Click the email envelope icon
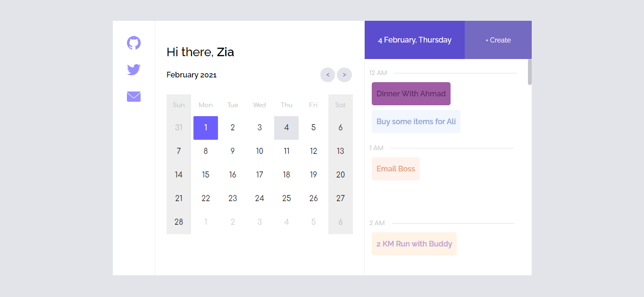This screenshot has width=644, height=297. point(134,96)
